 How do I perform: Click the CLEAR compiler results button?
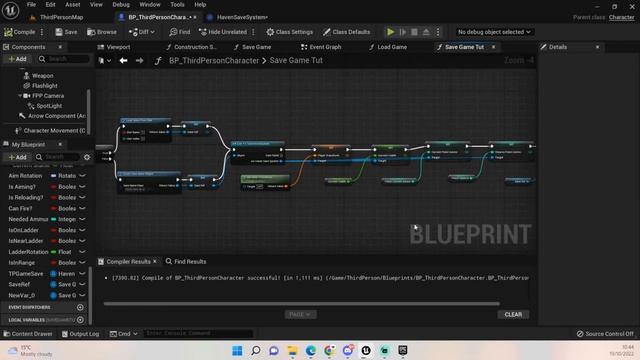coord(513,315)
